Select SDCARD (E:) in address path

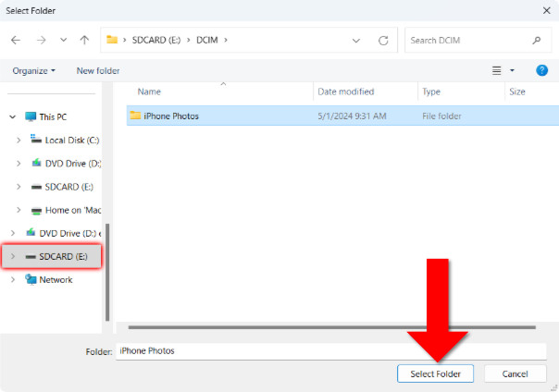pos(156,40)
